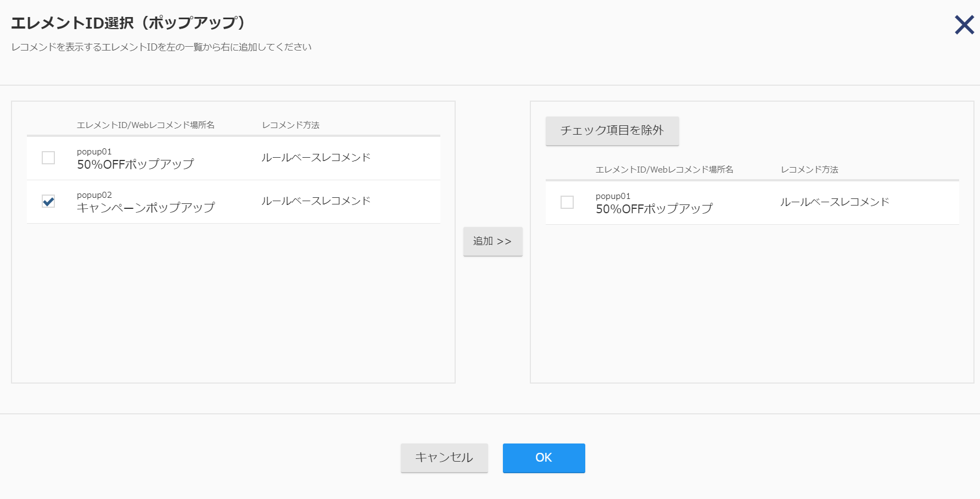
Task: Click right レコメンド方法 column header
Action: (x=810, y=170)
